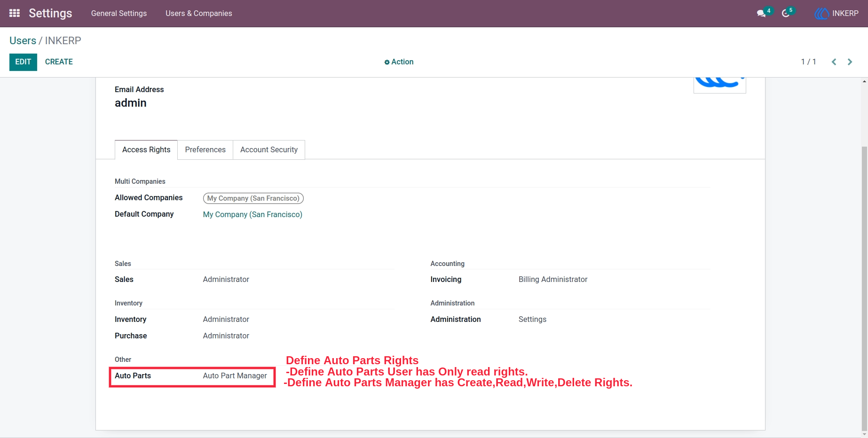Image resolution: width=868 pixels, height=438 pixels.
Task: Navigate to Users breadcrumb link
Action: [x=23, y=40]
